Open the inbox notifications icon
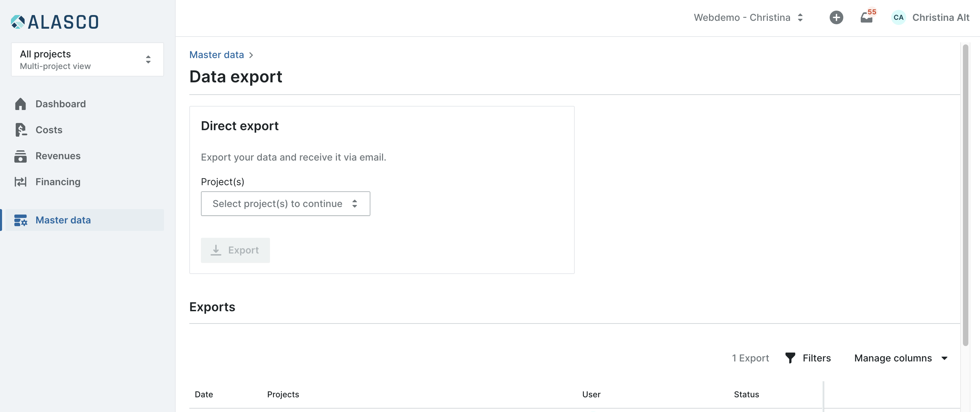 coord(866,17)
